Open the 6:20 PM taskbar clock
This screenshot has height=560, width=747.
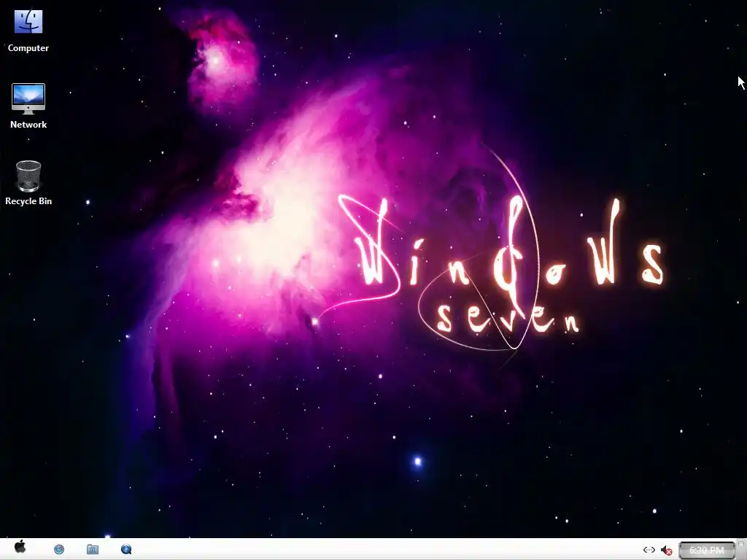707,550
